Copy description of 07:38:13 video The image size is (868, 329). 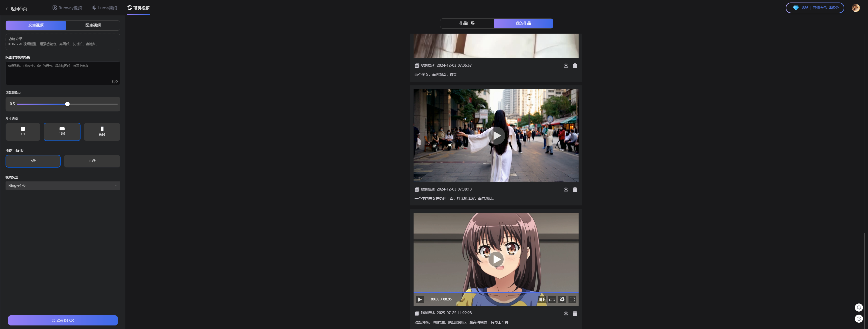[x=425, y=189]
